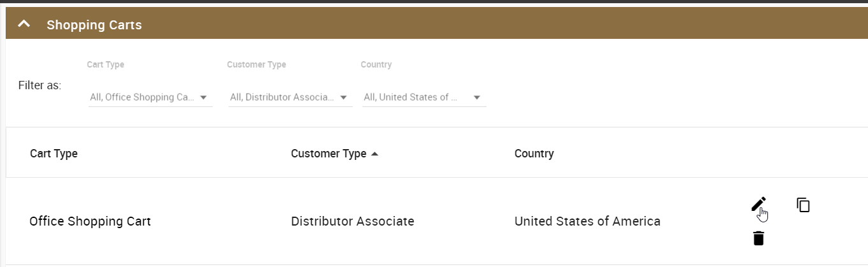
Task: Select the United States of America cell
Action: coord(587,222)
